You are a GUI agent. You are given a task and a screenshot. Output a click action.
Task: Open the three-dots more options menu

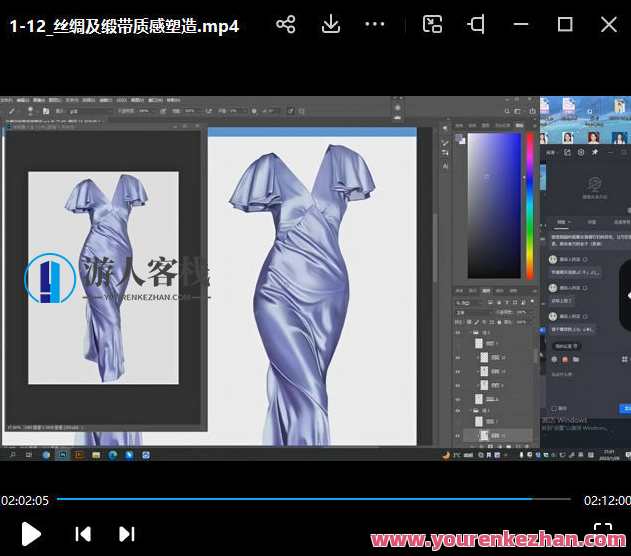374,25
